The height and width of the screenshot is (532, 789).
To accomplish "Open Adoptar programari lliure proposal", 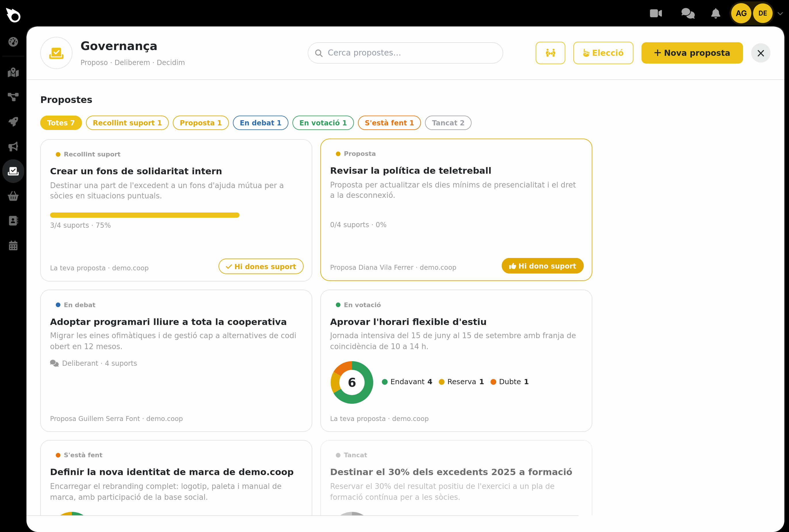I will (168, 322).
